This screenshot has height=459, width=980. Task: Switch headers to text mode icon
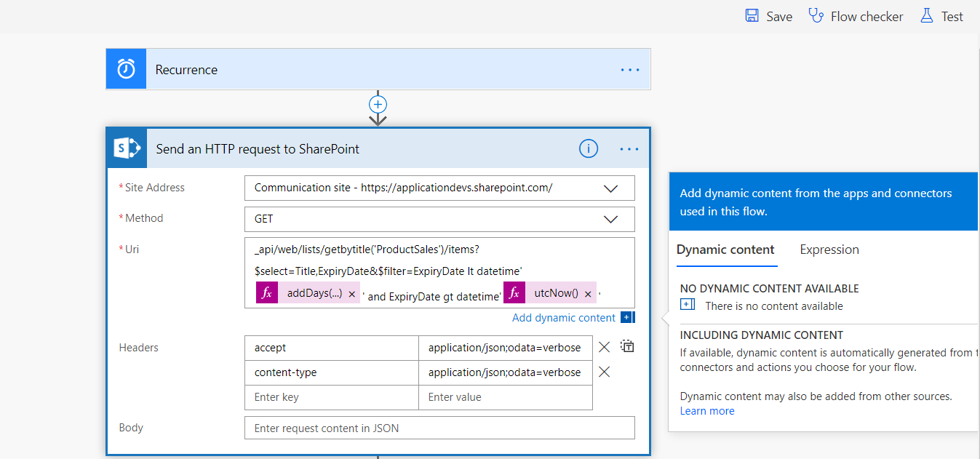pyautogui.click(x=627, y=346)
